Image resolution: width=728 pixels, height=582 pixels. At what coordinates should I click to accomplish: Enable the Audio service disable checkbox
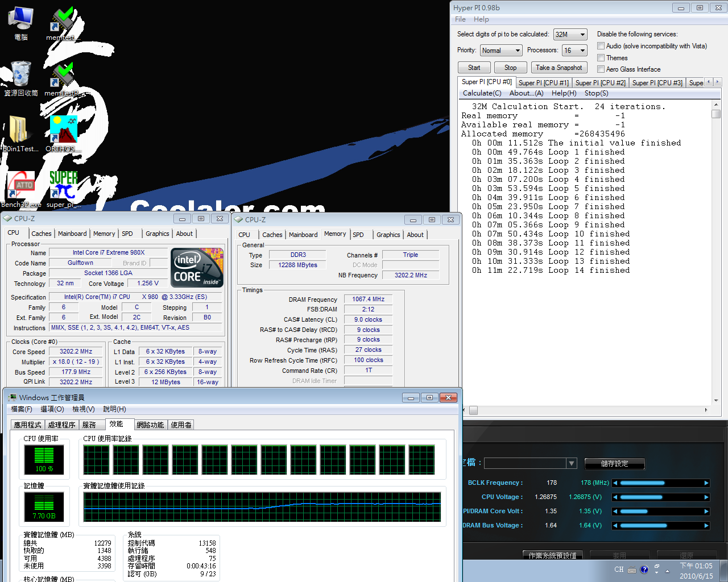click(601, 46)
